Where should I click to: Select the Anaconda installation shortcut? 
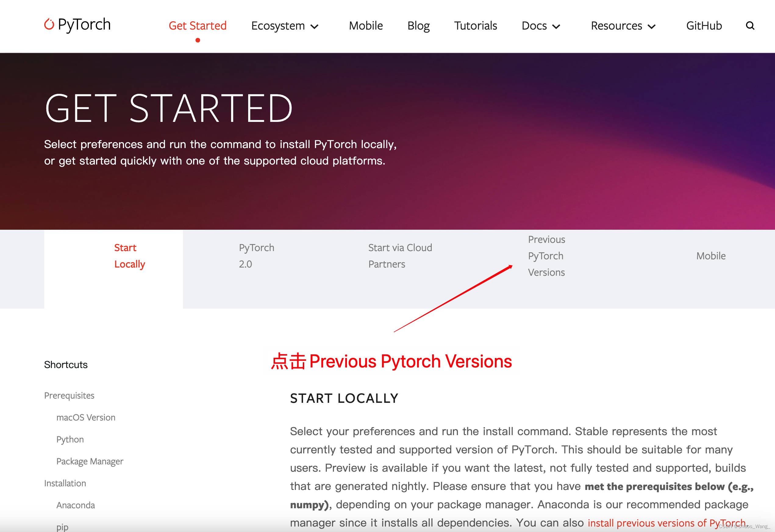(x=75, y=505)
